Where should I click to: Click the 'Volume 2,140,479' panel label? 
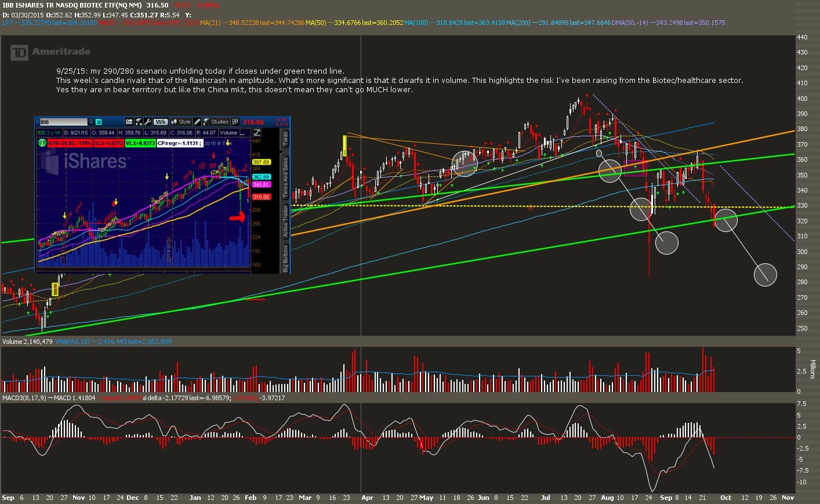27,342
